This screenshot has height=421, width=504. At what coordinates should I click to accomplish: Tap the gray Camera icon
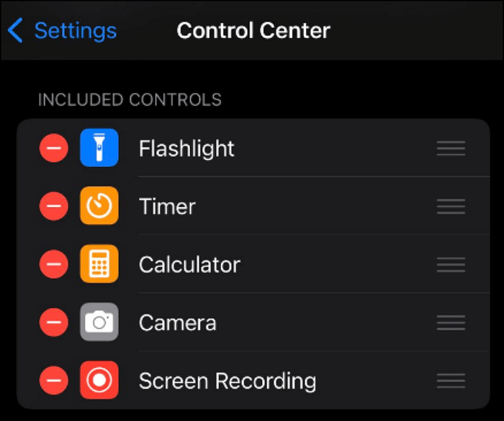(99, 322)
